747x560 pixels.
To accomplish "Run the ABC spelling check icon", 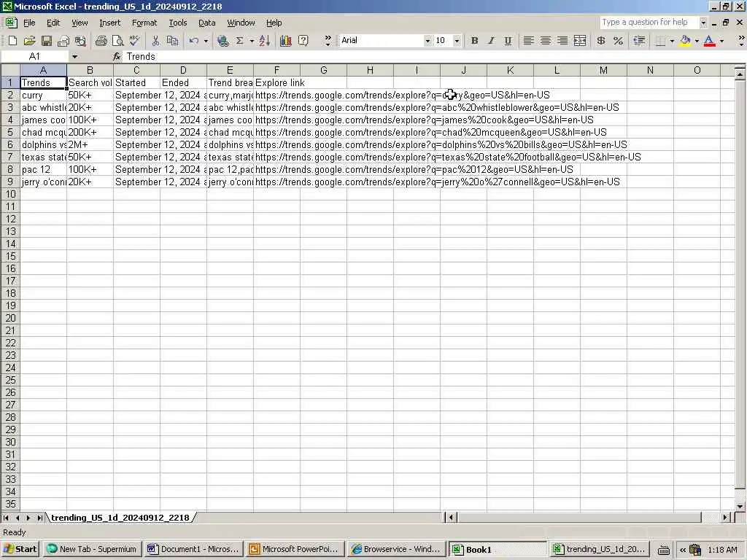I will click(134, 41).
